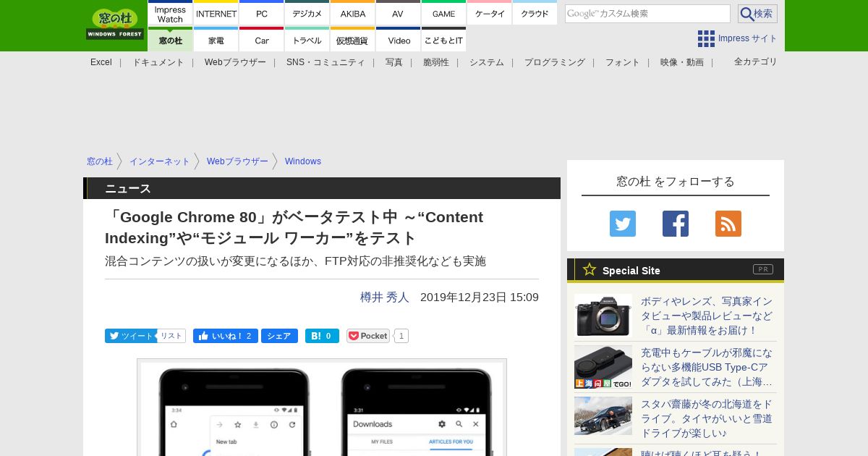
Task: Open the snowy road drive thumbnail
Action: tap(603, 415)
